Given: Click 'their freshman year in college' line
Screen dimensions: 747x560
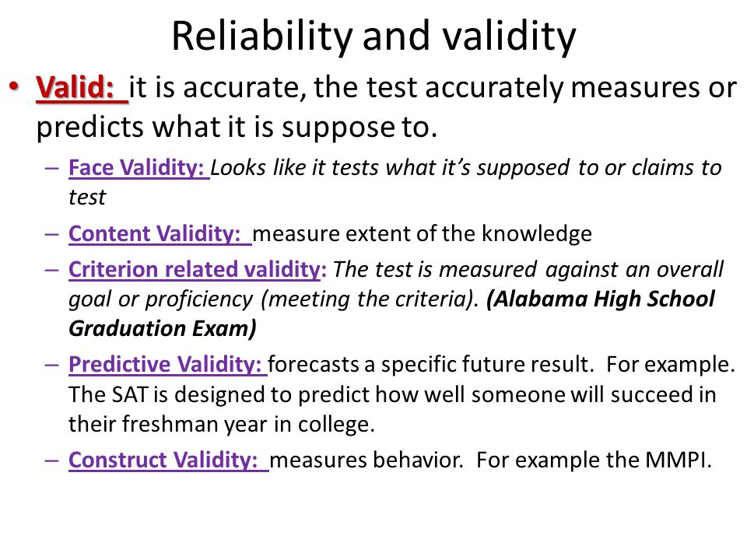Looking at the screenshot, I should [222, 425].
